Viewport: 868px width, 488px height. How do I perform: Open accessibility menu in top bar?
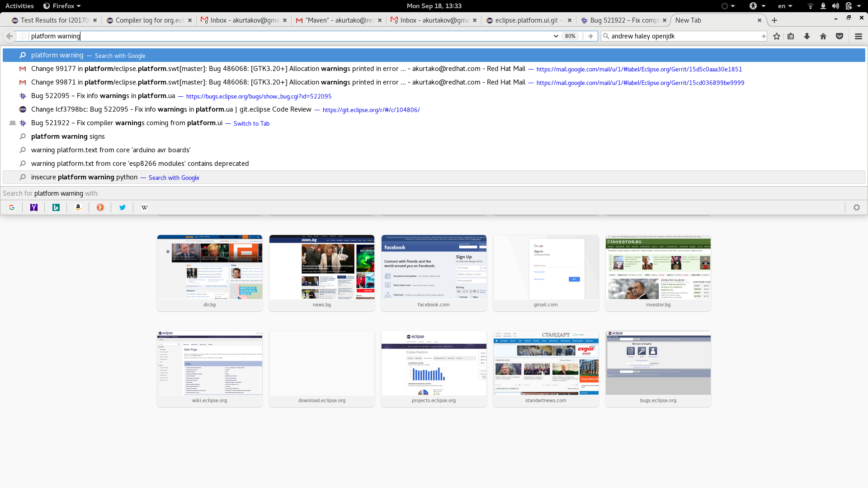[x=757, y=6]
